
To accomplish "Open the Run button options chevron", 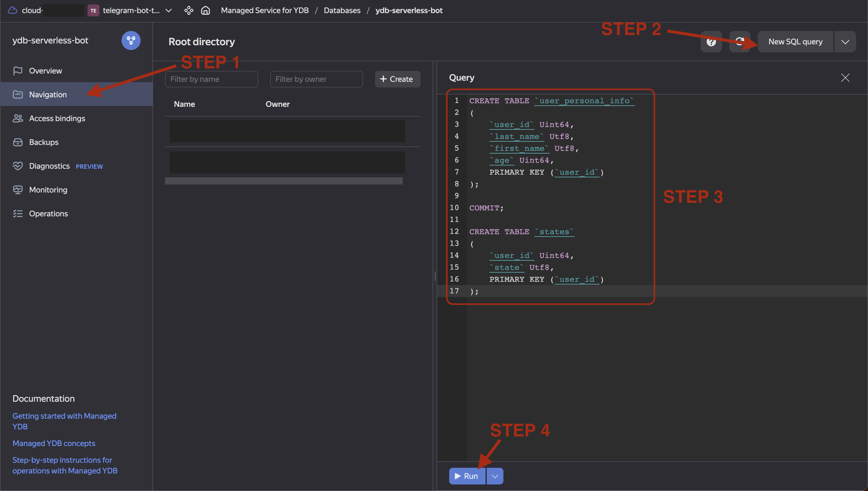I will click(495, 476).
